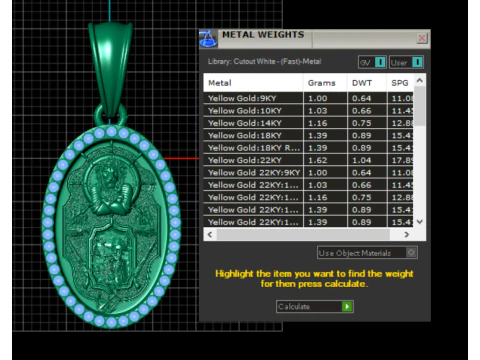Click the METAL WEIGHTS title bar
This screenshot has width=480, height=360.
[x=315, y=39]
